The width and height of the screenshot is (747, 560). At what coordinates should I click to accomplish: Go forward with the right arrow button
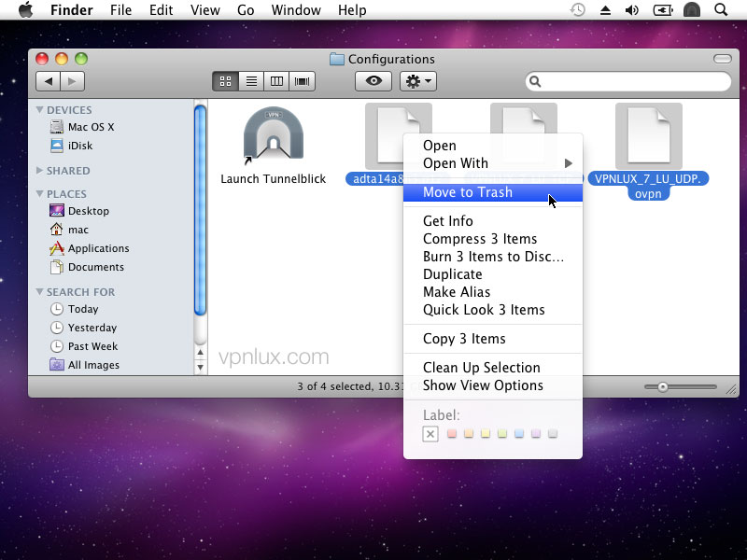point(73,81)
